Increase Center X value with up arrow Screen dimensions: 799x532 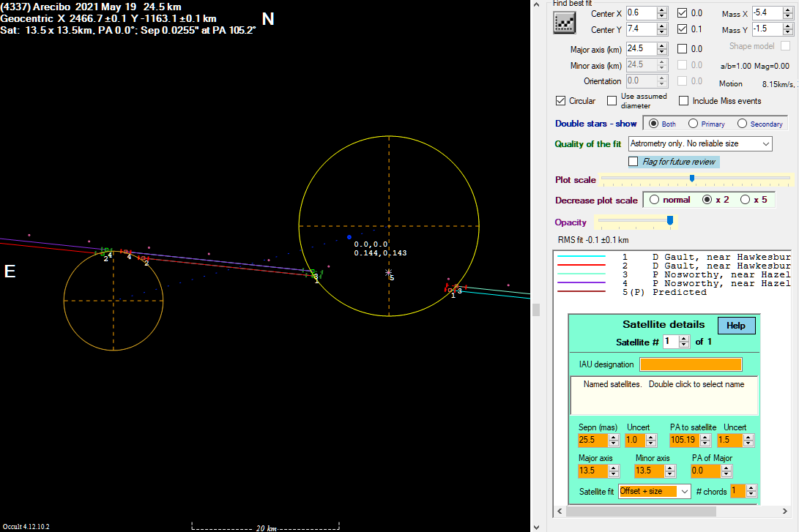[x=662, y=10]
